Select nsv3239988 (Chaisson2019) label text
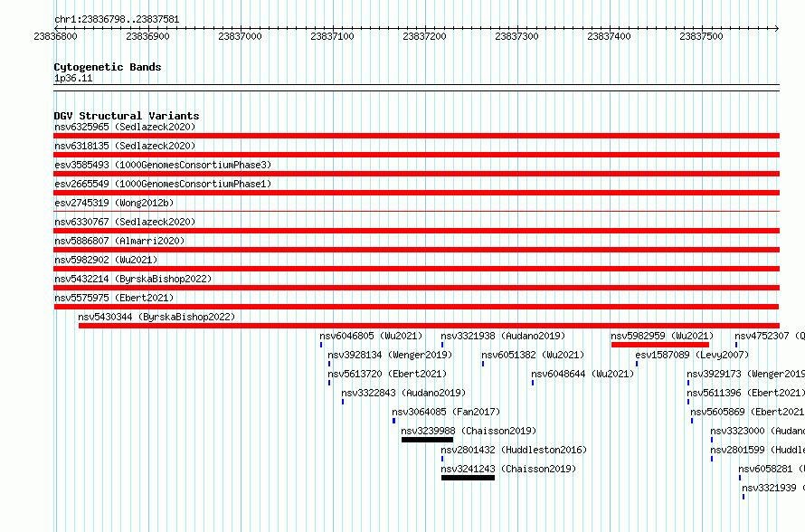This screenshot has height=532, width=805. [469, 431]
